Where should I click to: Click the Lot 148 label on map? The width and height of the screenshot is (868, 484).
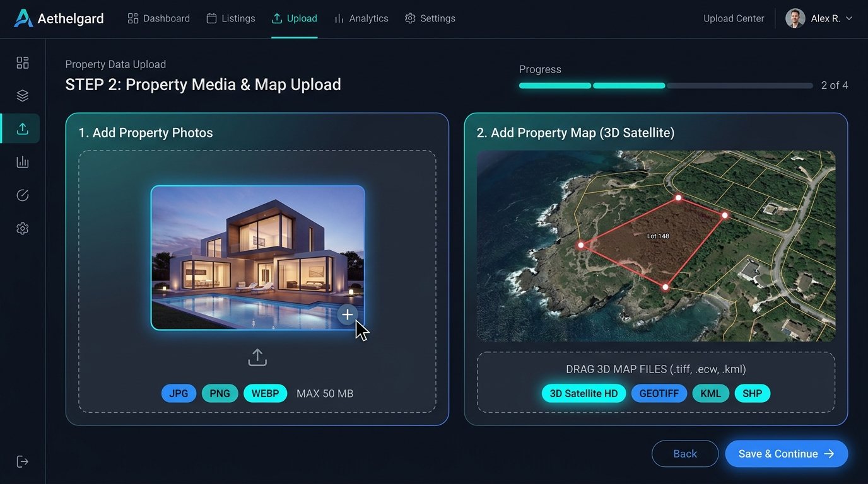[x=658, y=236]
